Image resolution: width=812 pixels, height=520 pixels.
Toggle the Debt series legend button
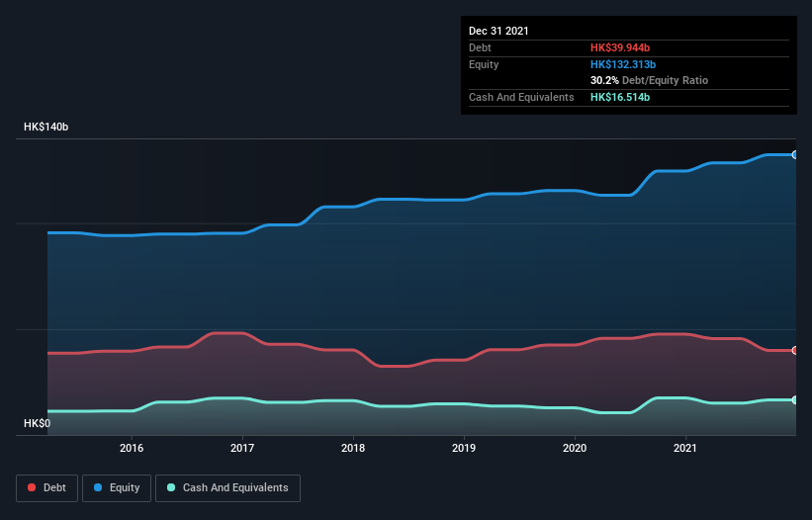(46, 488)
